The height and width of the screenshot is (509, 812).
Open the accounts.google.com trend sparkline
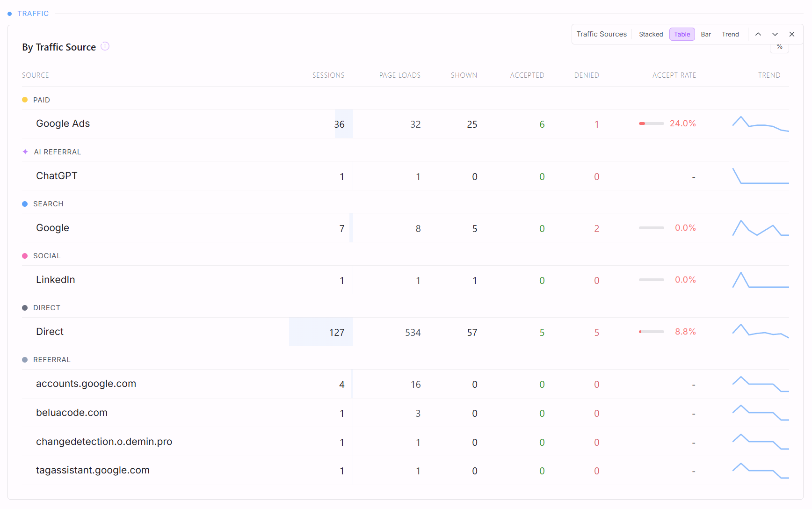pos(761,384)
